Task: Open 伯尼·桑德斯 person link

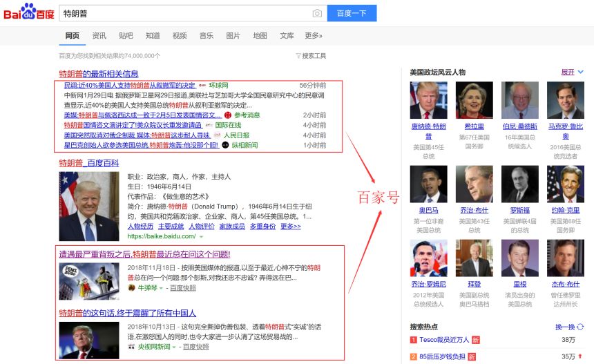Action: pos(519,126)
